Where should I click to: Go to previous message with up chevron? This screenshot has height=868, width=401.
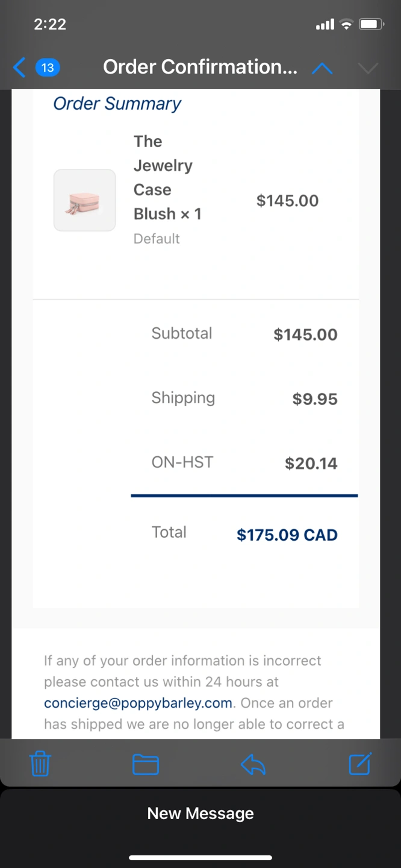tap(322, 68)
